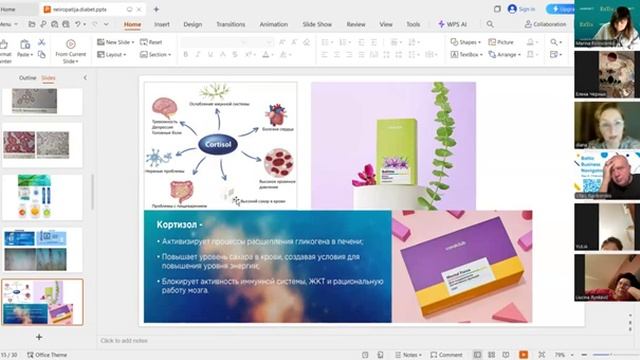Select slide thumbnail with two microscope images
640x360 pixels.
(42, 144)
